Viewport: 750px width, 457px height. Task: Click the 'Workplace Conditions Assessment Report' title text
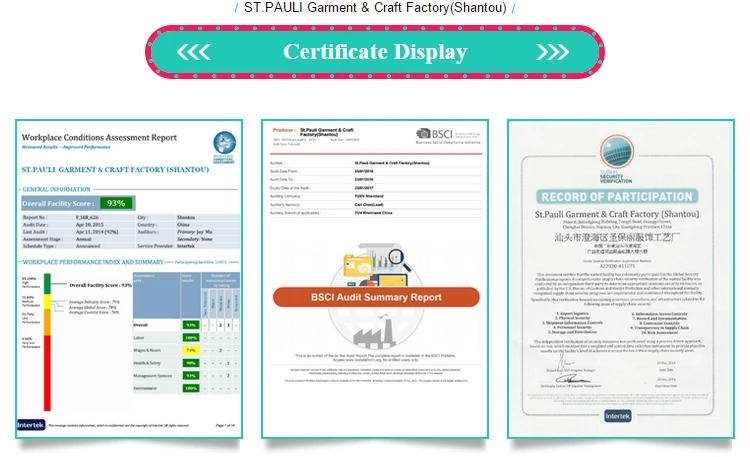pos(99,137)
